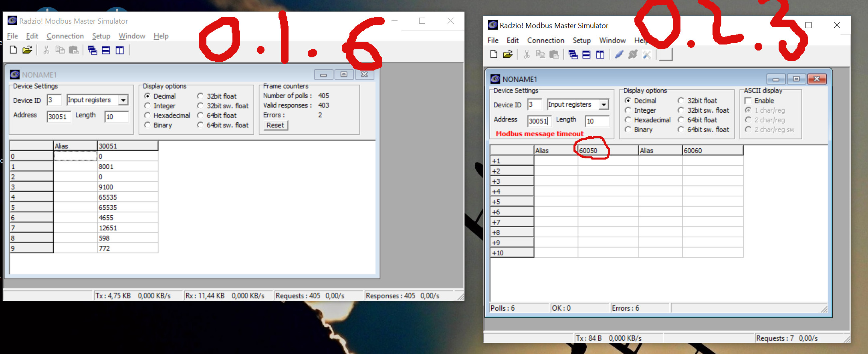Click app icon in right window title bar

click(x=493, y=25)
